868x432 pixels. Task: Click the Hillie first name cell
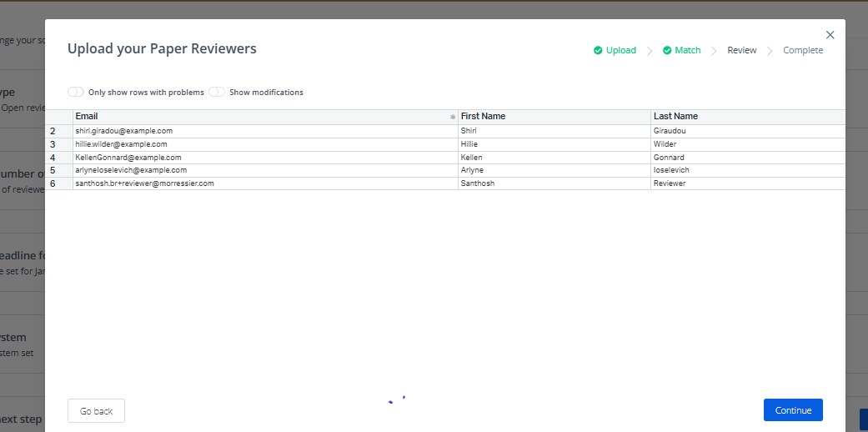[554, 144]
